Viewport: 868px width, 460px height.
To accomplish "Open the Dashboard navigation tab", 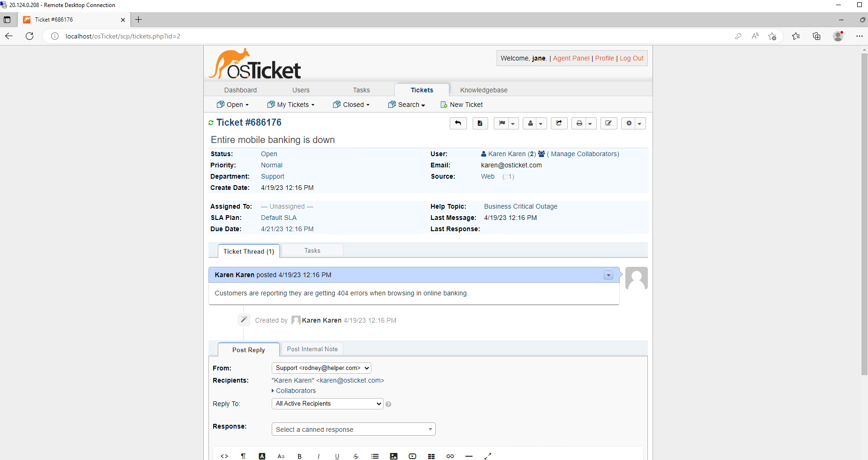I will tap(240, 90).
